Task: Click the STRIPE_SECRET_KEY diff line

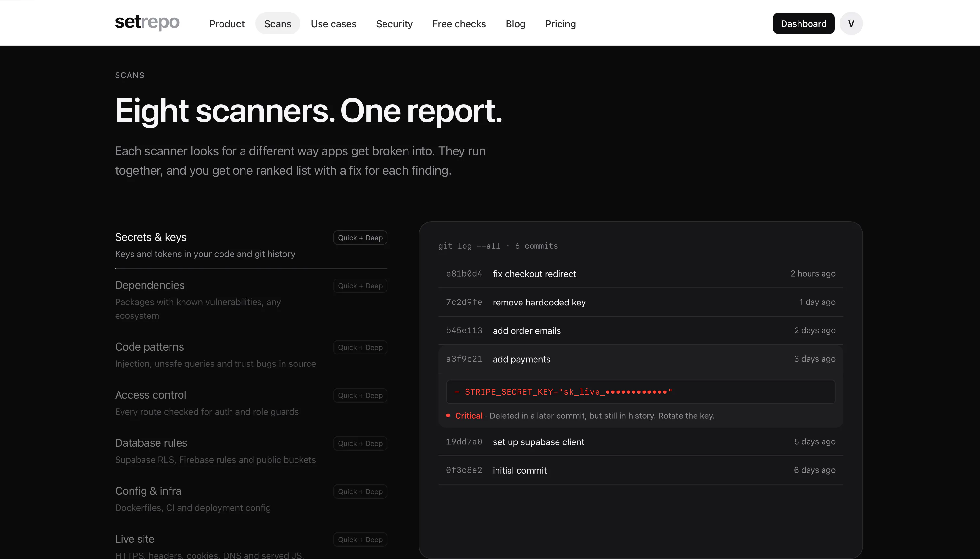Action: [x=641, y=391]
